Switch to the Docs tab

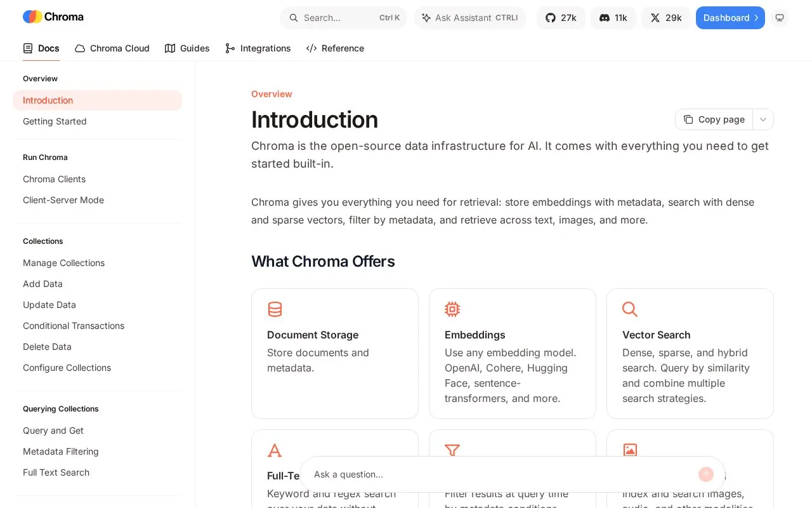coord(41,48)
